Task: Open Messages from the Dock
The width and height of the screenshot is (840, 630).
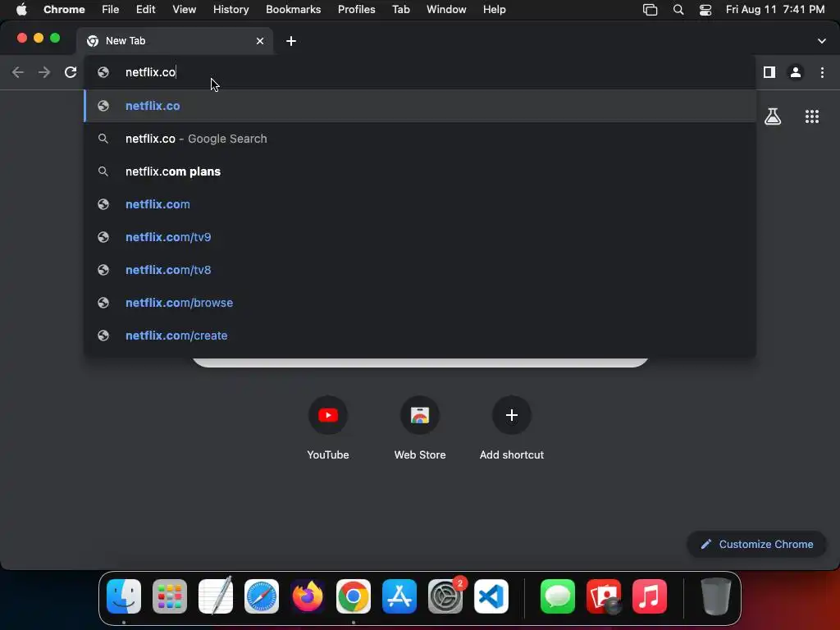Action: (558, 596)
